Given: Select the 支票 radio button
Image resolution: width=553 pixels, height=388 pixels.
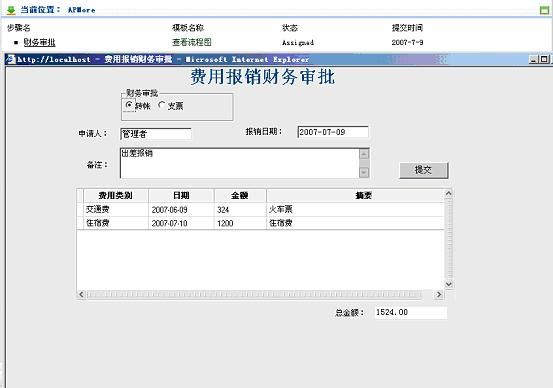Looking at the screenshot, I should [162, 105].
